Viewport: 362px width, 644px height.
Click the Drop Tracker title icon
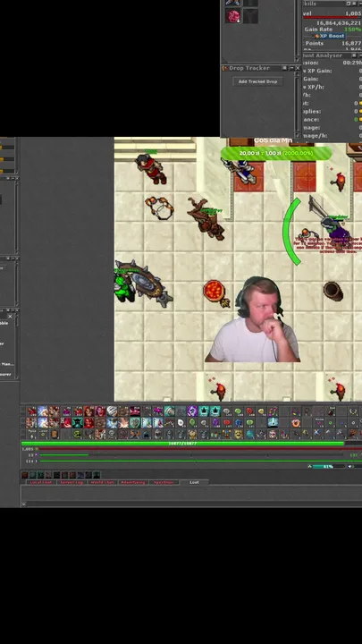[224, 68]
